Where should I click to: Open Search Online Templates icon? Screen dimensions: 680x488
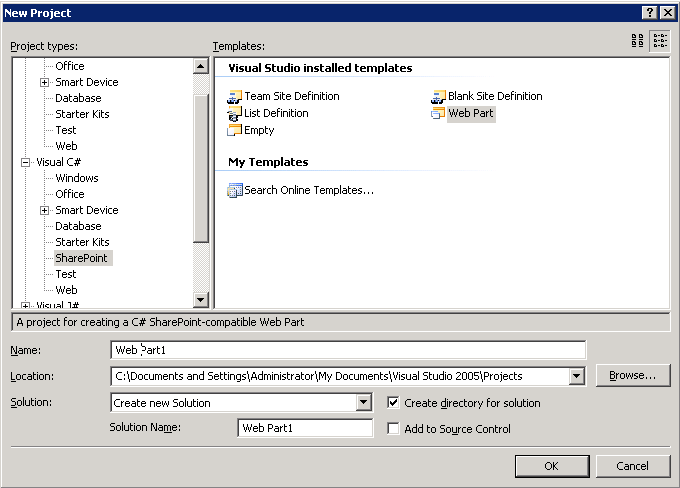click(x=235, y=190)
